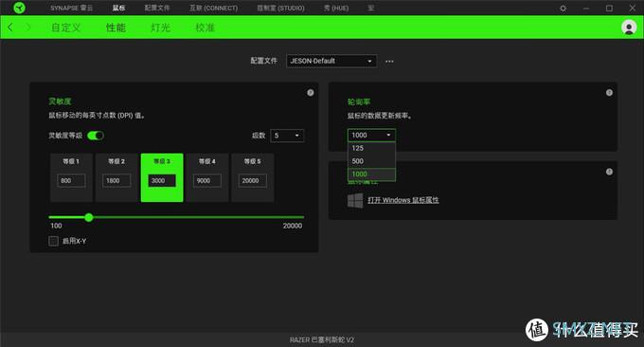
Task: Go forward with the right arrow
Action: 27,27
